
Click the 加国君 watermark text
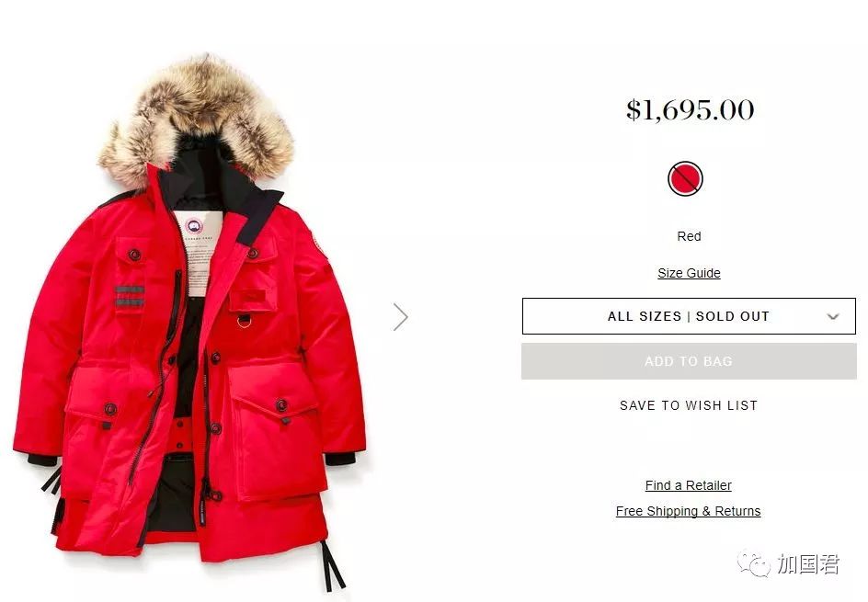coord(807,564)
